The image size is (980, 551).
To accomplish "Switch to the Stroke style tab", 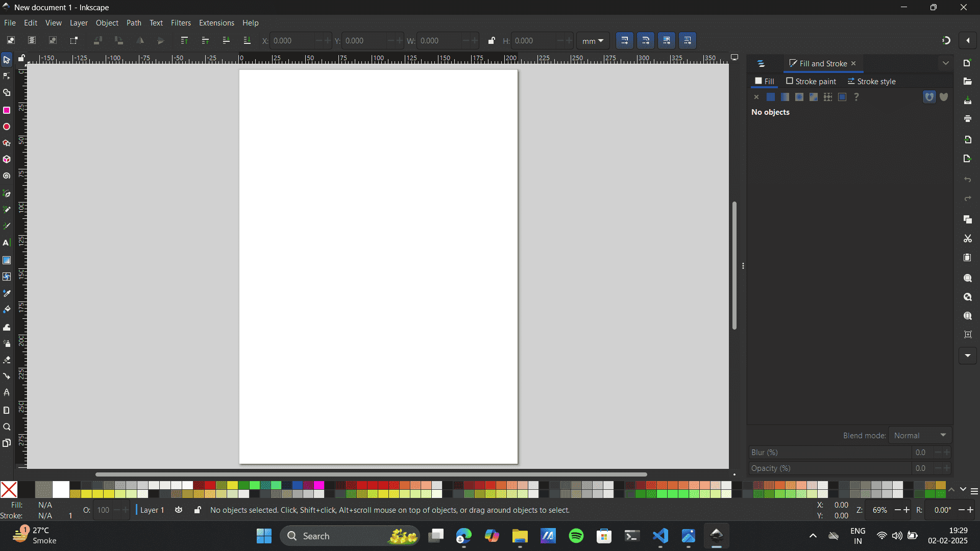I will [871, 81].
